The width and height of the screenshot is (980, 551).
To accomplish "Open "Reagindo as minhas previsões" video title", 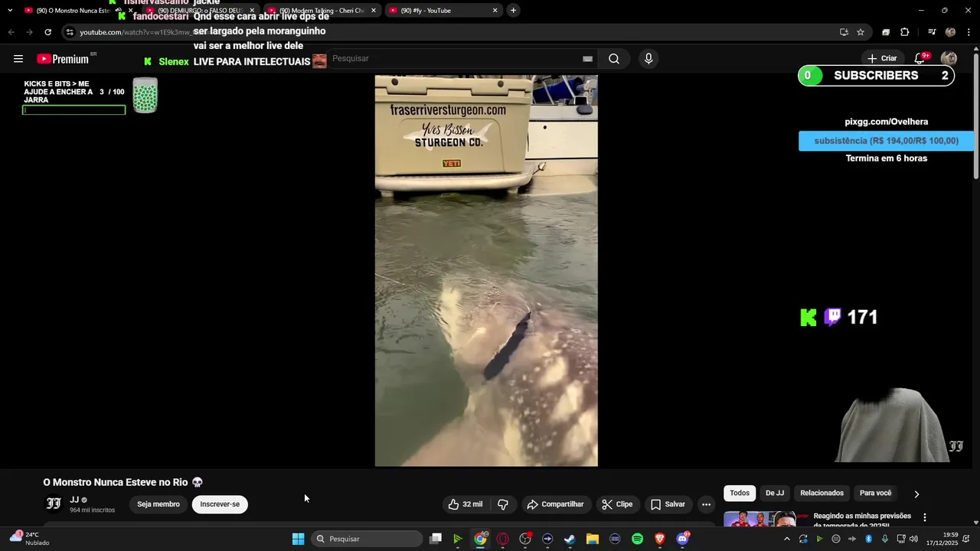I will pos(862,520).
